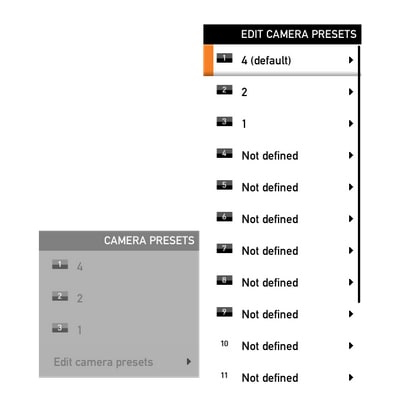Screen dimensions: 394x404
Task: Activate camera preset 2 in gray panel
Action: [x=119, y=298]
